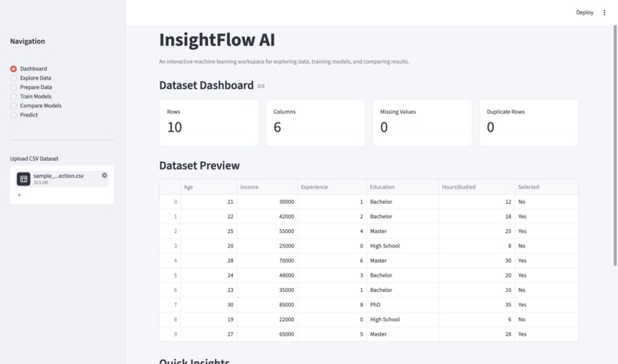This screenshot has height=364, width=618.
Task: Click age cell 28
Action: 209,261
